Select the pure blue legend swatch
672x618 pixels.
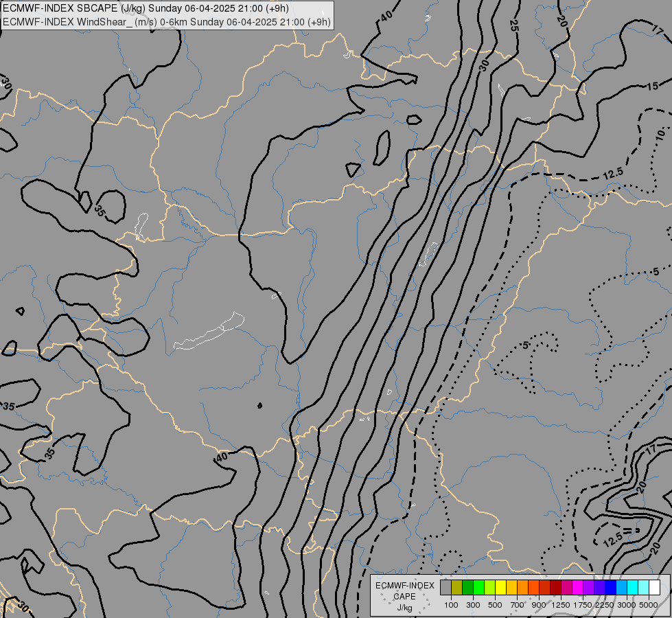click(x=611, y=587)
